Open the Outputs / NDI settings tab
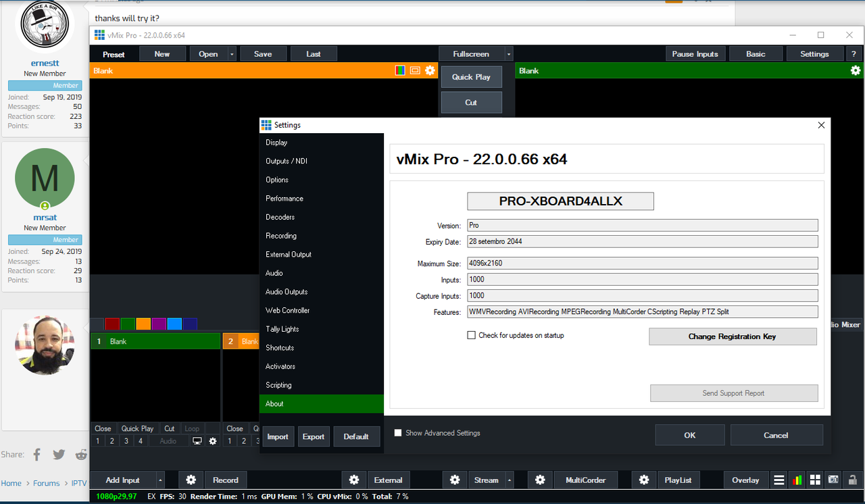Viewport: 865px width, 504px height. point(322,161)
